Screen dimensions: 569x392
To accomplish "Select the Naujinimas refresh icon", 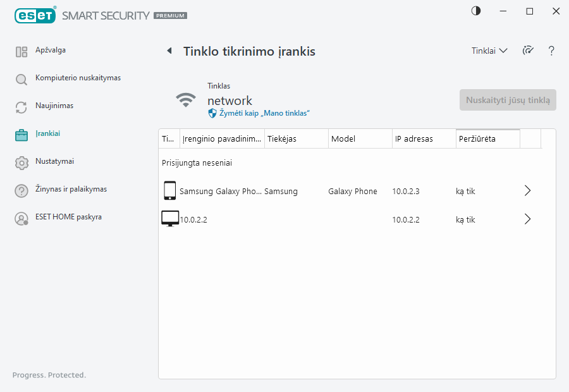I will click(21, 107).
